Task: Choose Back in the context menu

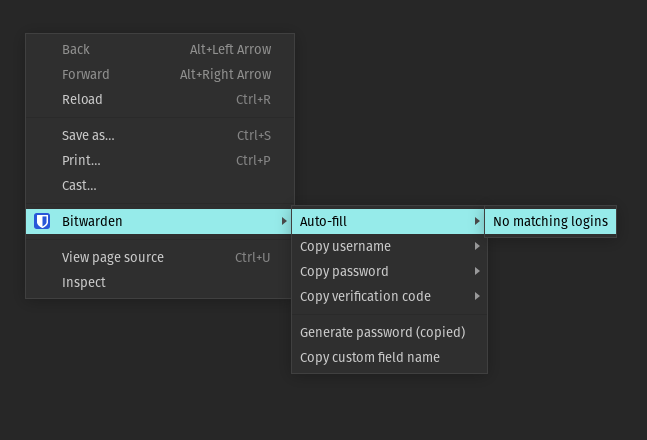Action: [160, 50]
